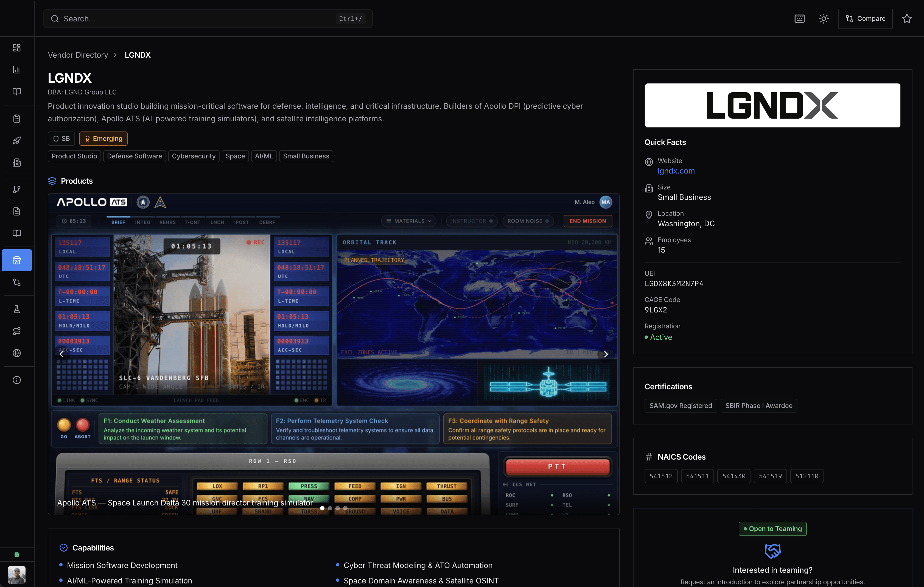924x587 pixels.
Task: Open the lgndx.com website link
Action: (676, 171)
